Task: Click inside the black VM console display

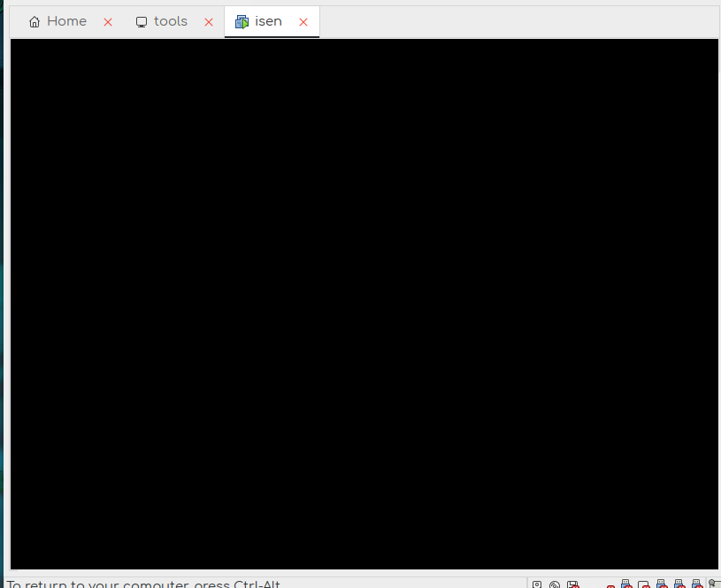Action: (x=364, y=303)
